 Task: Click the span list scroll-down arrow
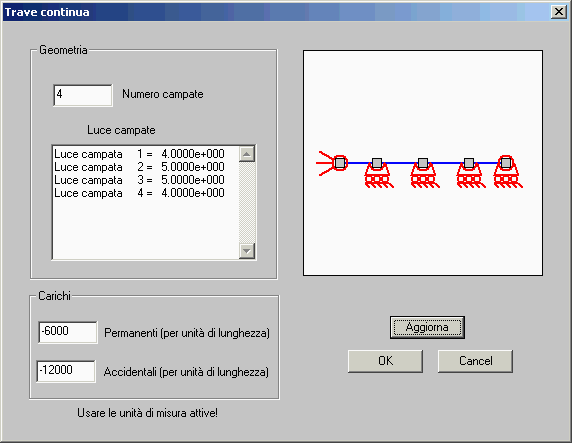[247, 251]
